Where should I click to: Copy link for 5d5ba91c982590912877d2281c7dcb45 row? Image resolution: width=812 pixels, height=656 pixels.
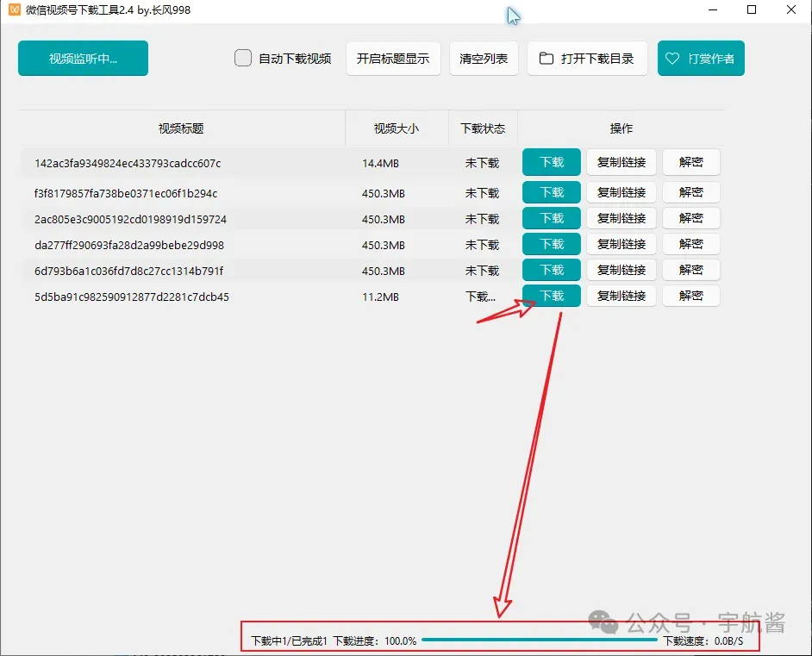coord(621,296)
